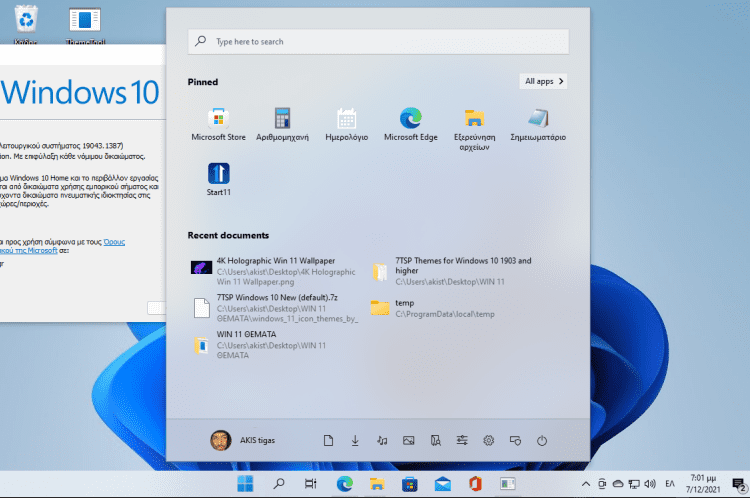Click AKIS tigas user account

pyautogui.click(x=243, y=441)
